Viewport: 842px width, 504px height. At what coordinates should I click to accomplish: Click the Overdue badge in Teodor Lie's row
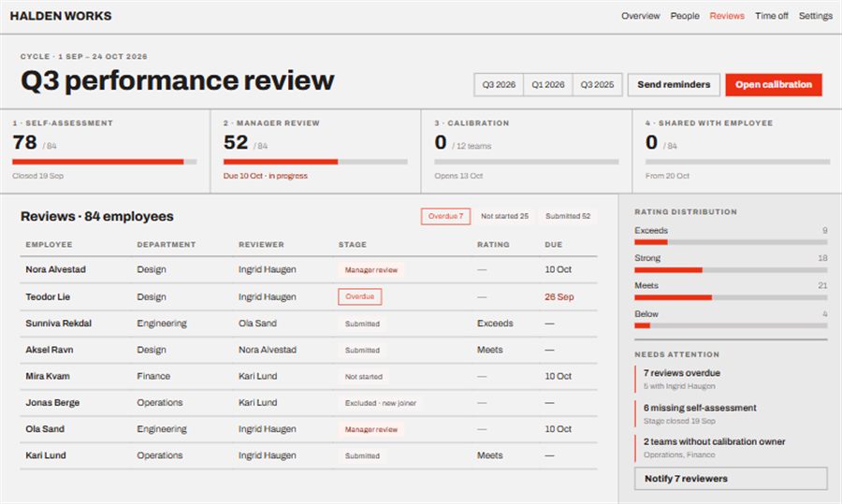coord(360,296)
